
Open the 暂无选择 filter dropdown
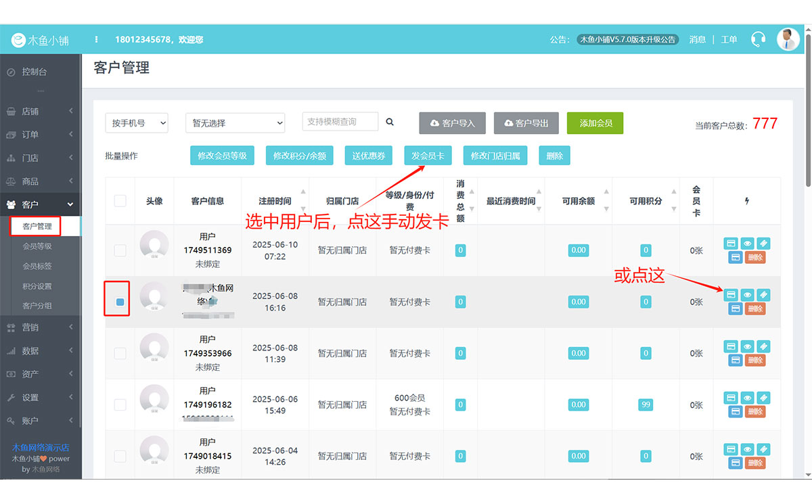(235, 123)
